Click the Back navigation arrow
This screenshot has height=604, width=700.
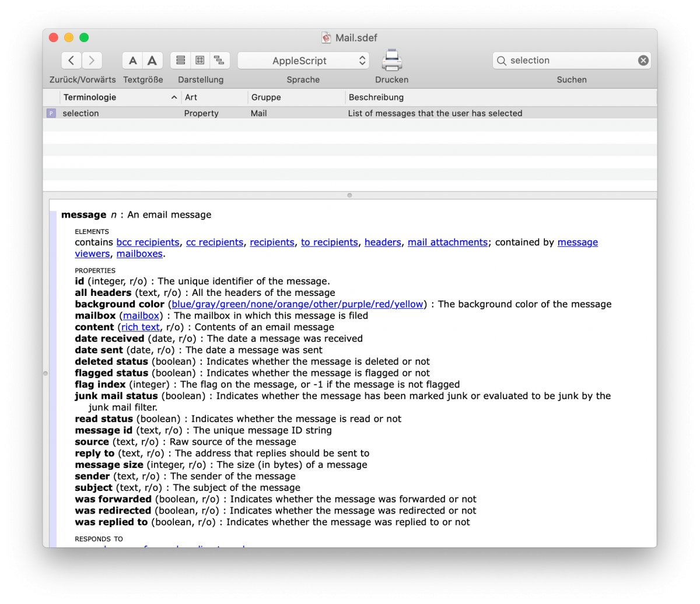point(72,60)
